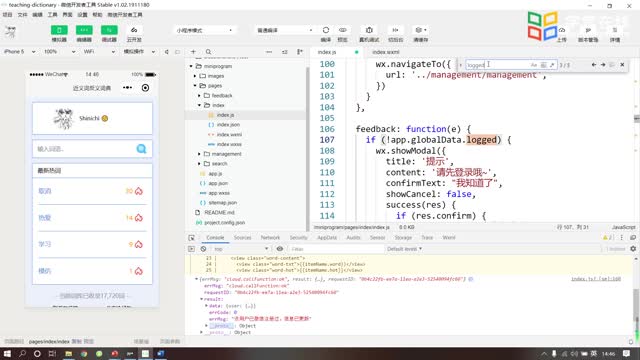Go to next find match arrow

coord(603,65)
